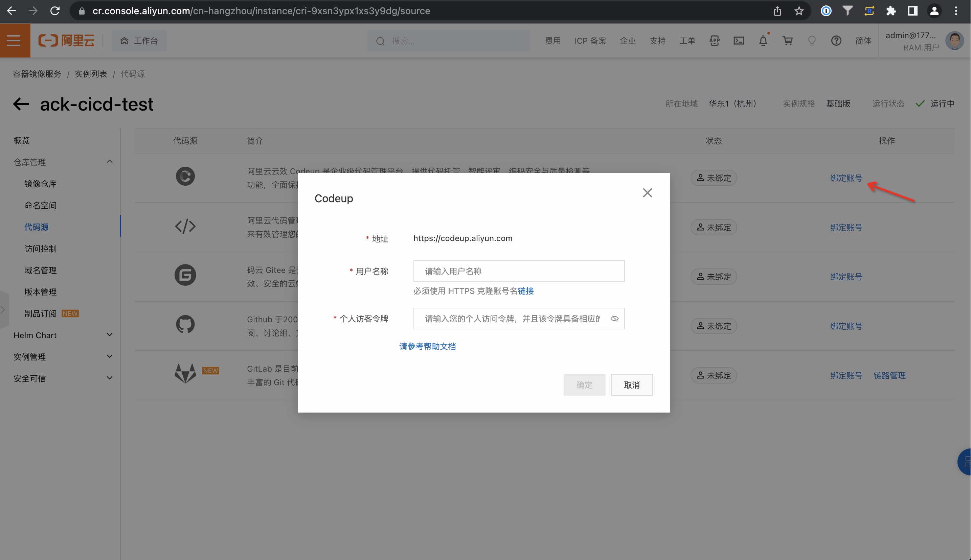Open the shopping cart icon
The height and width of the screenshot is (560, 971).
pyautogui.click(x=788, y=40)
